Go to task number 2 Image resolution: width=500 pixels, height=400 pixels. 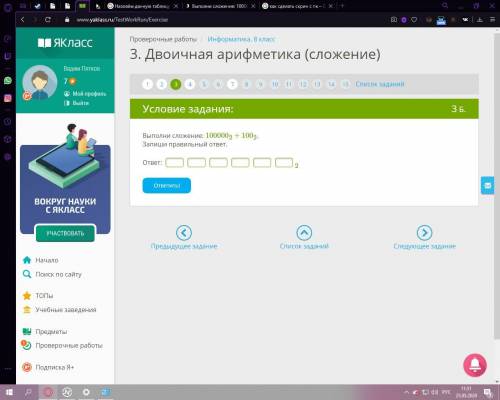coord(162,84)
